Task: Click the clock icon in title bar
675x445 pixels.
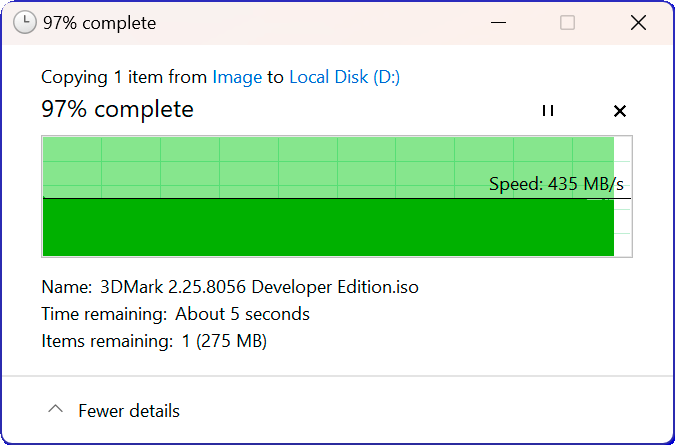Action: (x=26, y=22)
